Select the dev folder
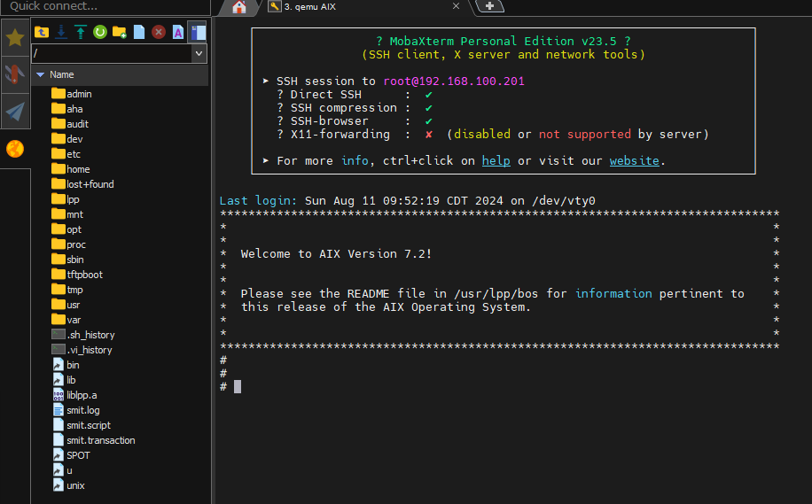The image size is (812, 504). coord(67,139)
